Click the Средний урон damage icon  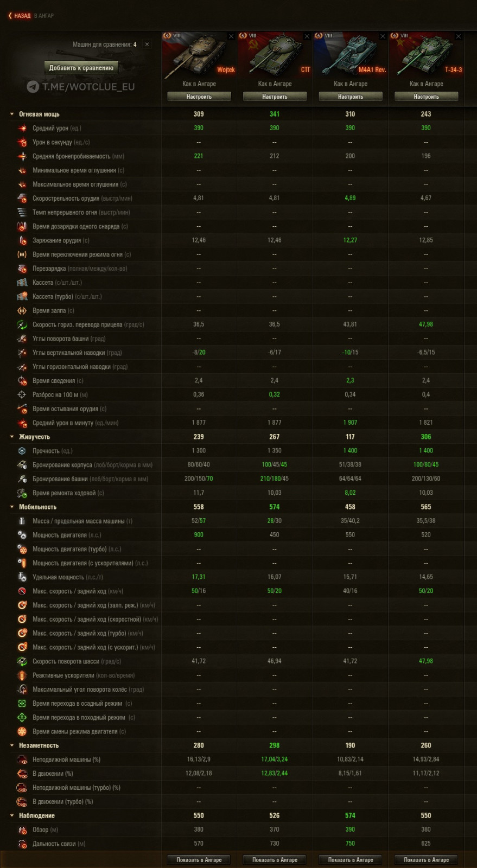pyautogui.click(x=22, y=129)
